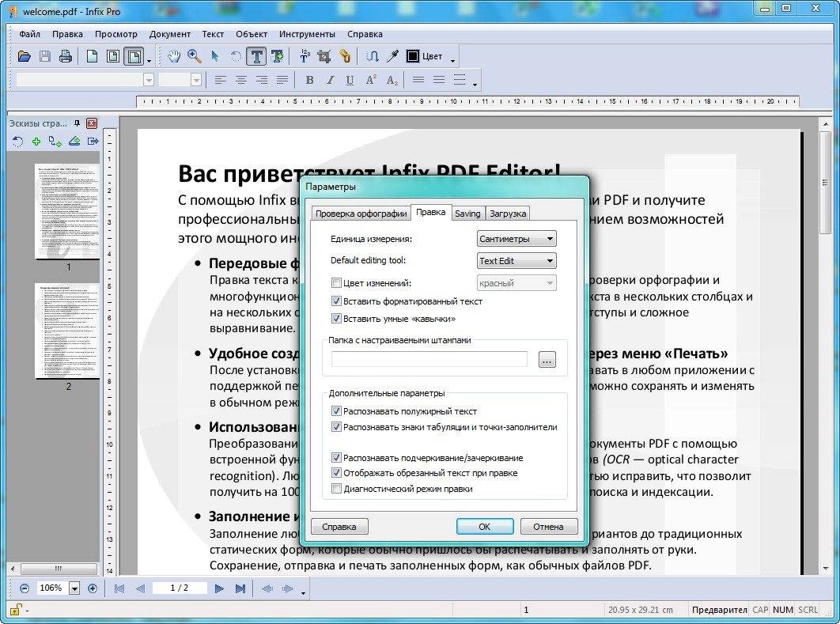The height and width of the screenshot is (624, 840).
Task: Activate the Text Edit tool (T icon)
Action: click(x=256, y=56)
